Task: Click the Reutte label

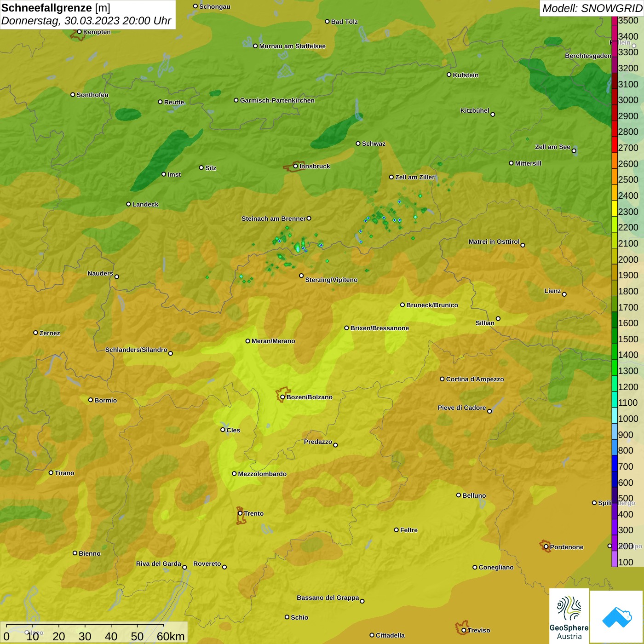Action: pos(174,102)
